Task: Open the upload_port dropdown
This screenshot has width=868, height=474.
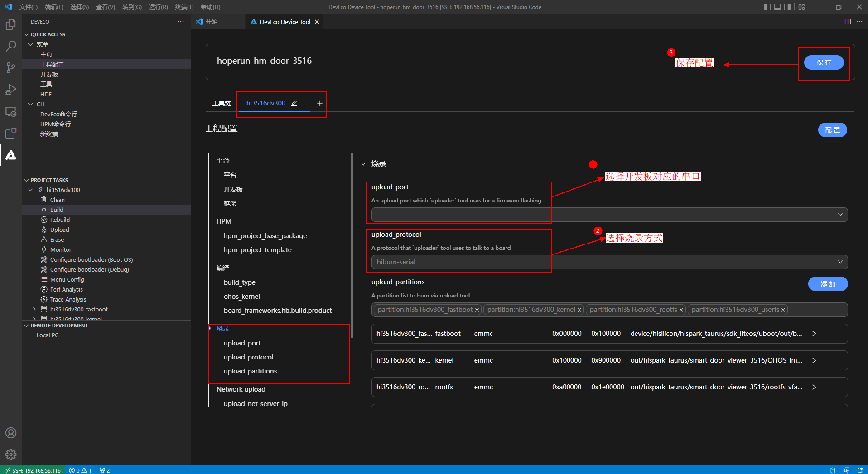Action: point(609,215)
